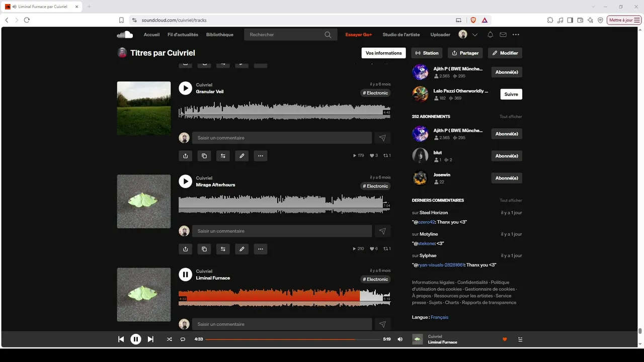This screenshot has width=644, height=362.
Task: Edit the Granular Veil track
Action: [x=242, y=156]
